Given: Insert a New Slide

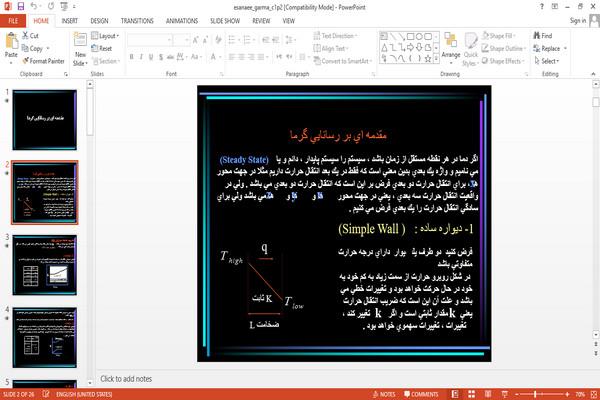Looking at the screenshot, I should click(80, 50).
